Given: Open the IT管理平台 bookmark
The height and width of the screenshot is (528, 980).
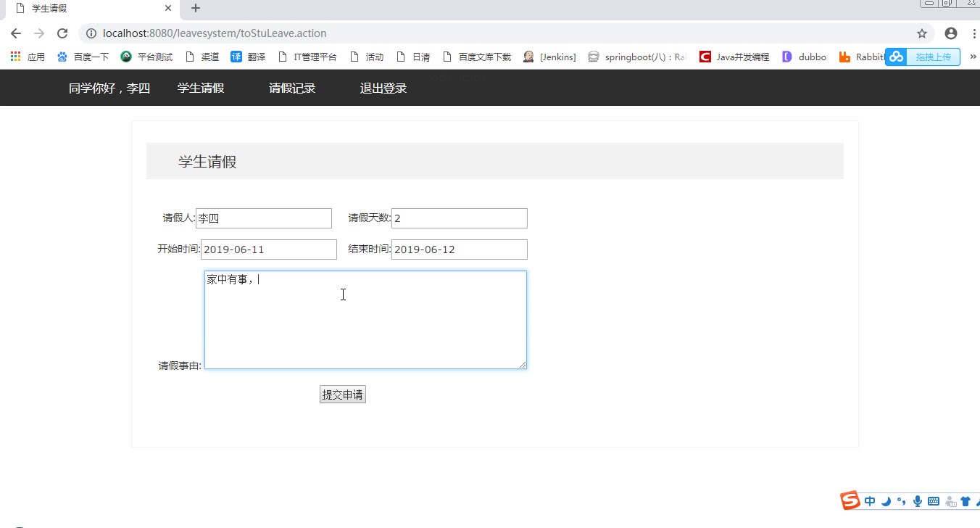Looking at the screenshot, I should [307, 57].
